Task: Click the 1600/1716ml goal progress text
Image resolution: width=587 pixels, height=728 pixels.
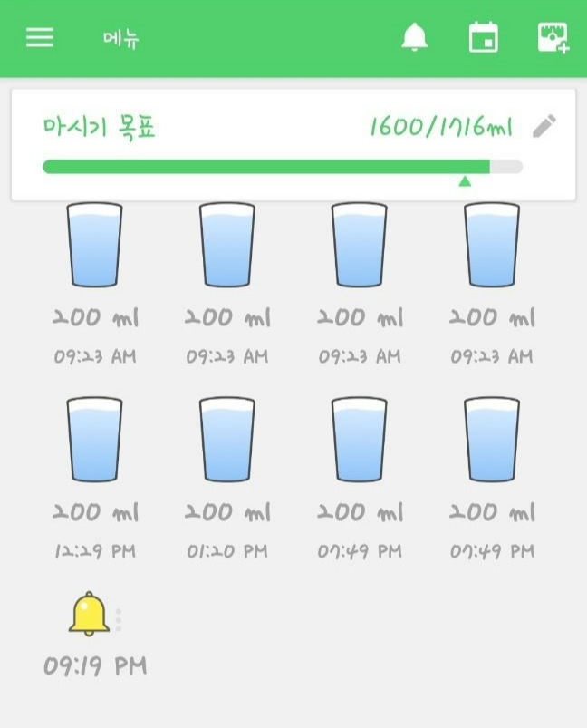Action: click(441, 125)
